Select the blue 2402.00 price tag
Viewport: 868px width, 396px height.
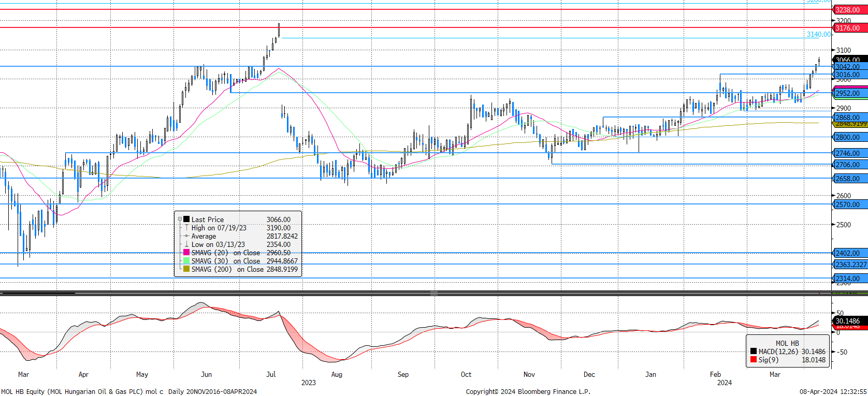850,253
